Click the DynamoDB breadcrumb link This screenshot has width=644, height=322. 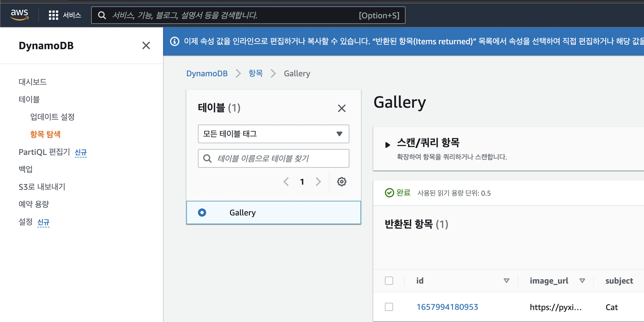pos(207,73)
